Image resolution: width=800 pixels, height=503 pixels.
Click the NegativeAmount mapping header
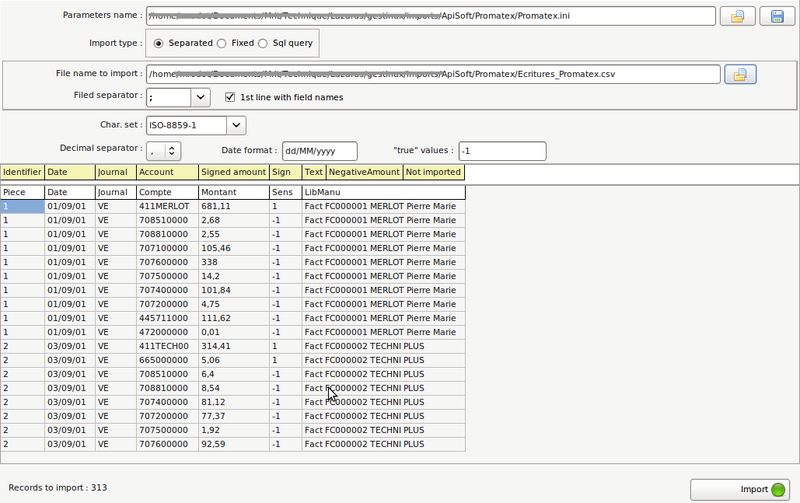click(365, 172)
